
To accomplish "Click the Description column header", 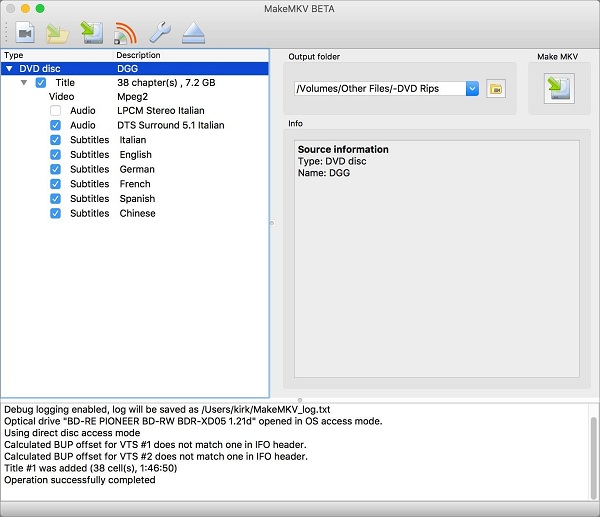I will click(x=140, y=55).
